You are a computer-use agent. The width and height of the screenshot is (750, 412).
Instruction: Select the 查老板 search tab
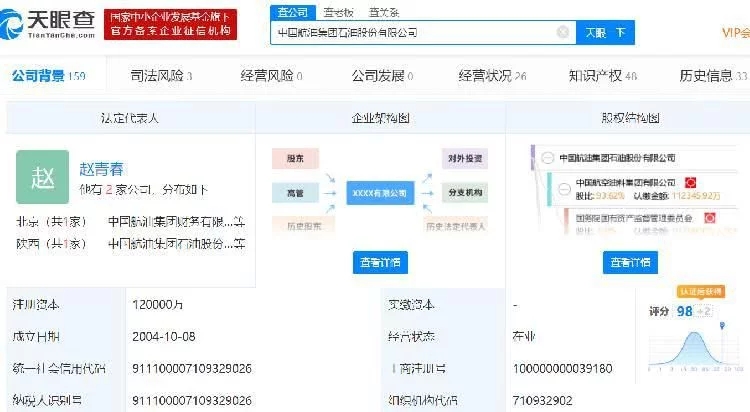click(x=339, y=12)
